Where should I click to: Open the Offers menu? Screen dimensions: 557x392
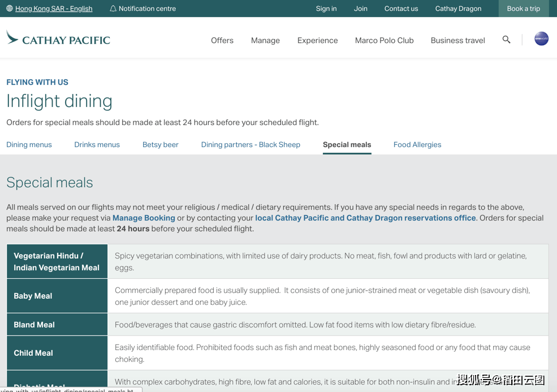tap(222, 41)
